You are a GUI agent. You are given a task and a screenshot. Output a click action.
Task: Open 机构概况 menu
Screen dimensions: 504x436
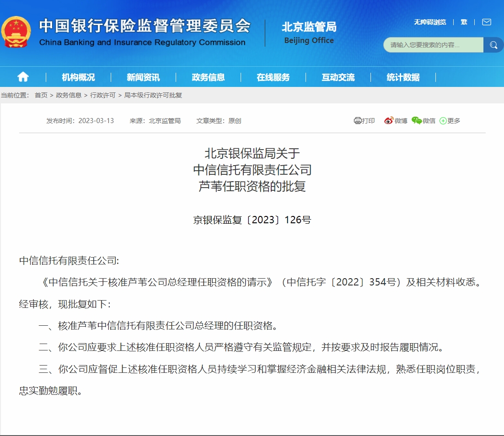click(x=78, y=77)
